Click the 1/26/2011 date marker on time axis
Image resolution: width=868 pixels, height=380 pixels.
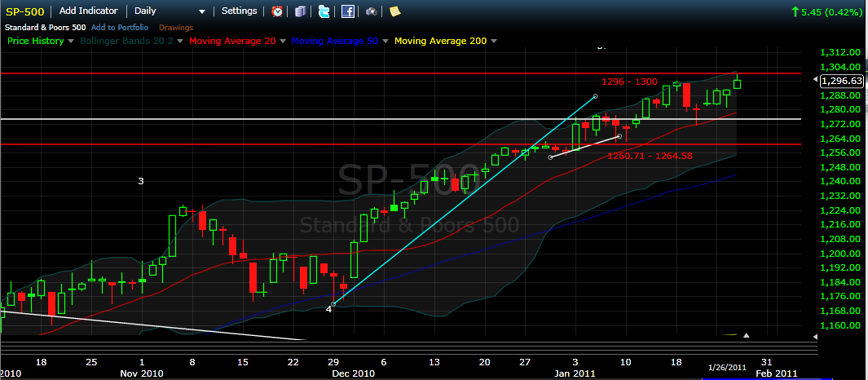728,367
